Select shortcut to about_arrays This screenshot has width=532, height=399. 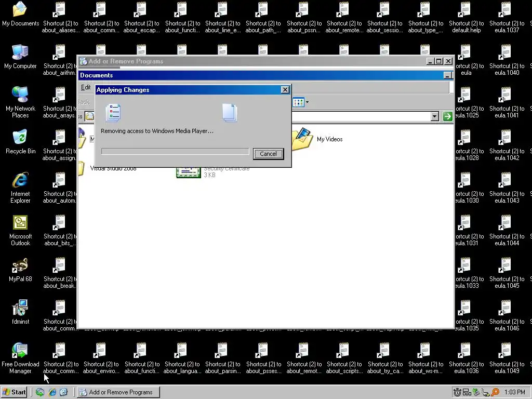tap(59, 103)
